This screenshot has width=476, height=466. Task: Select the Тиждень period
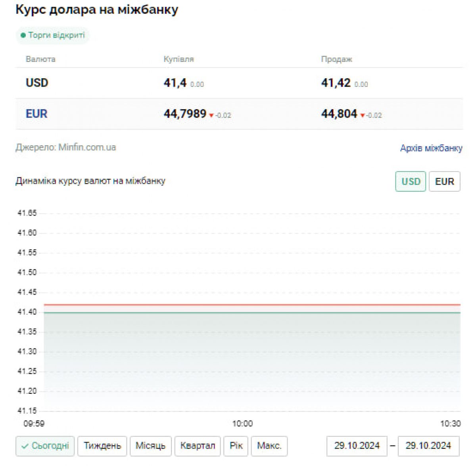(x=102, y=446)
